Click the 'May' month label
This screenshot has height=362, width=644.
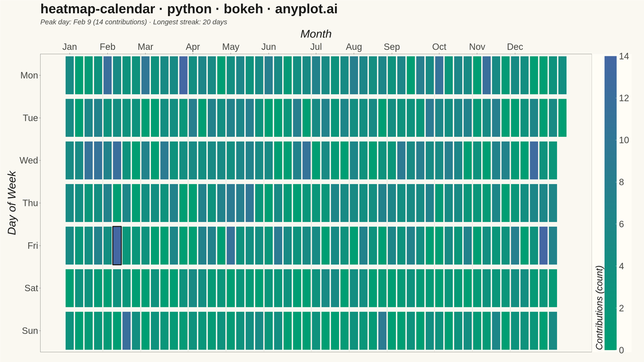coord(231,47)
